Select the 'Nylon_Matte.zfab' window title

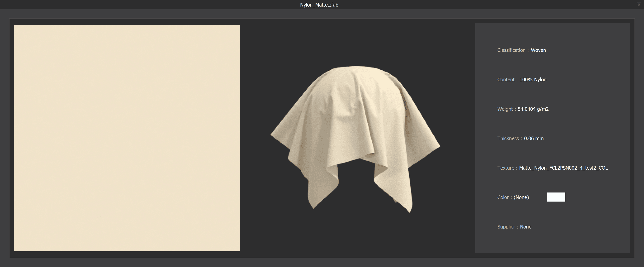tap(319, 5)
